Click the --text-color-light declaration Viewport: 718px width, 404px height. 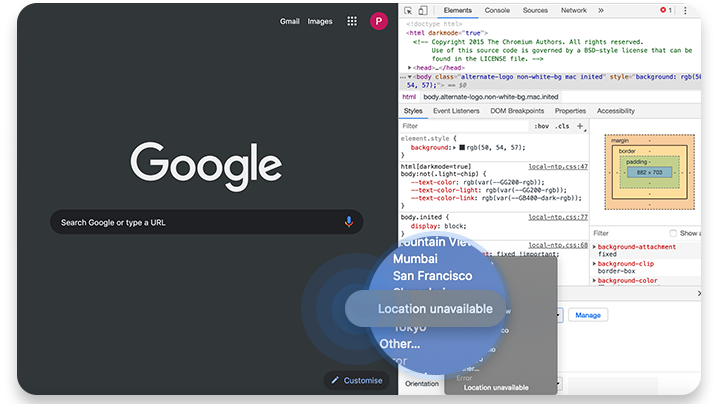489,190
